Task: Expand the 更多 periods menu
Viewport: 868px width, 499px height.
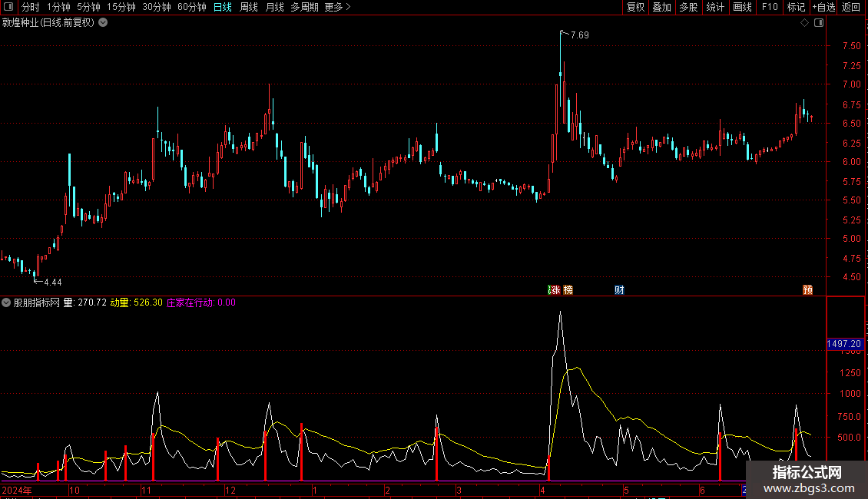Action: click(337, 7)
